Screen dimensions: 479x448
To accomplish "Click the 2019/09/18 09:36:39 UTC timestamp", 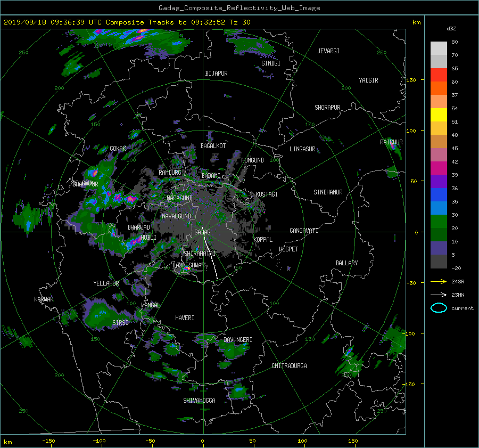I will point(53,22).
